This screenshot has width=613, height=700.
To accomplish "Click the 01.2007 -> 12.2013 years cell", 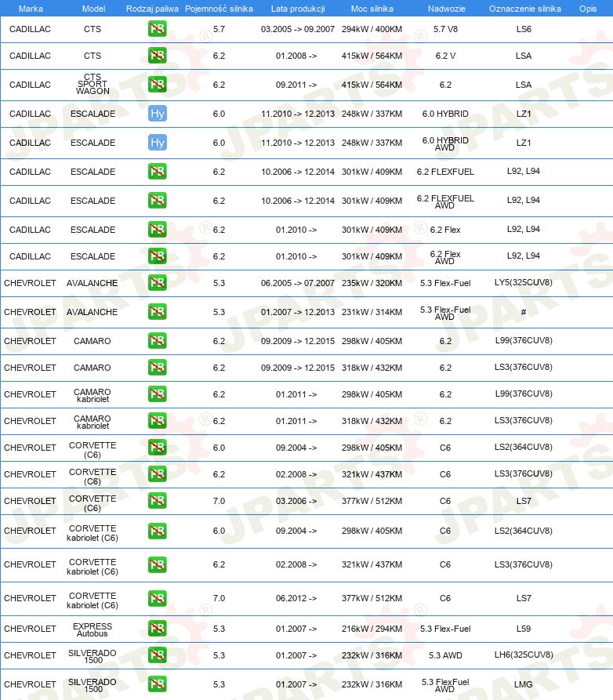I will click(x=298, y=312).
